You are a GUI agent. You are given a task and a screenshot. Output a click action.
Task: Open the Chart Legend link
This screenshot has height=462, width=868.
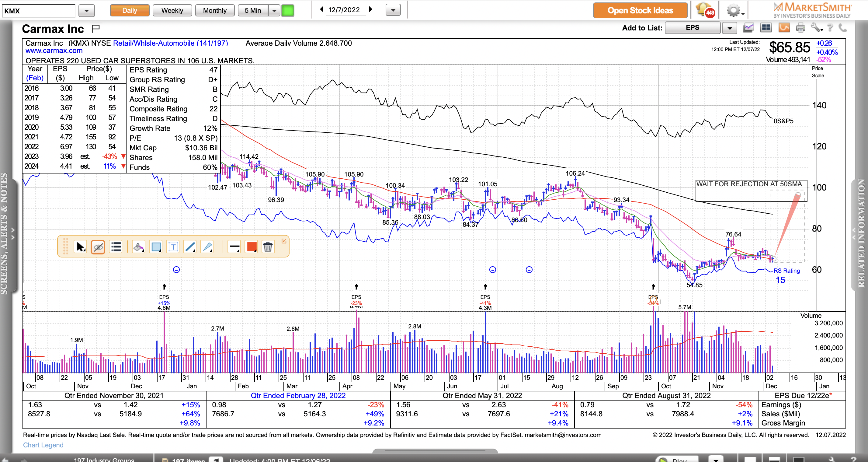(x=43, y=445)
